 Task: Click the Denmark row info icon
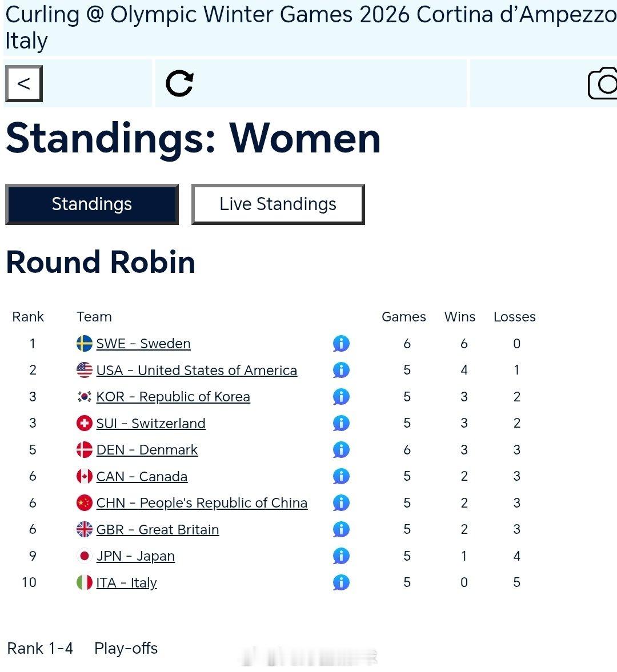pos(341,450)
